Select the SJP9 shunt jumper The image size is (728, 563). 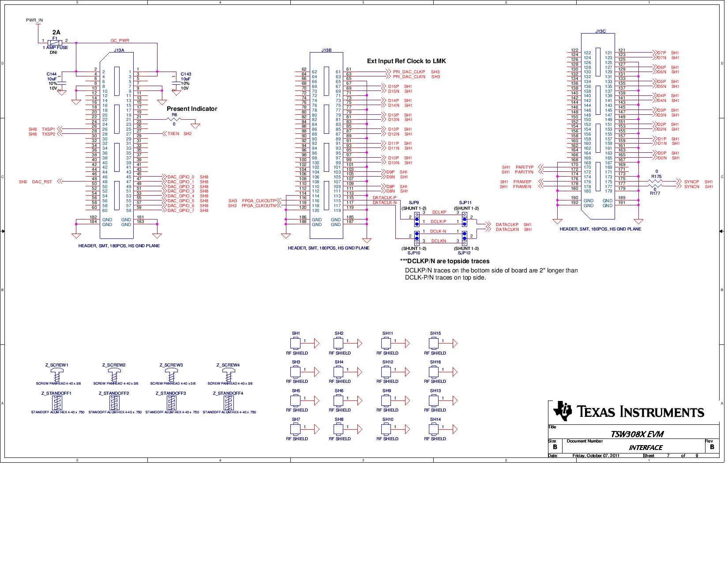point(417,217)
